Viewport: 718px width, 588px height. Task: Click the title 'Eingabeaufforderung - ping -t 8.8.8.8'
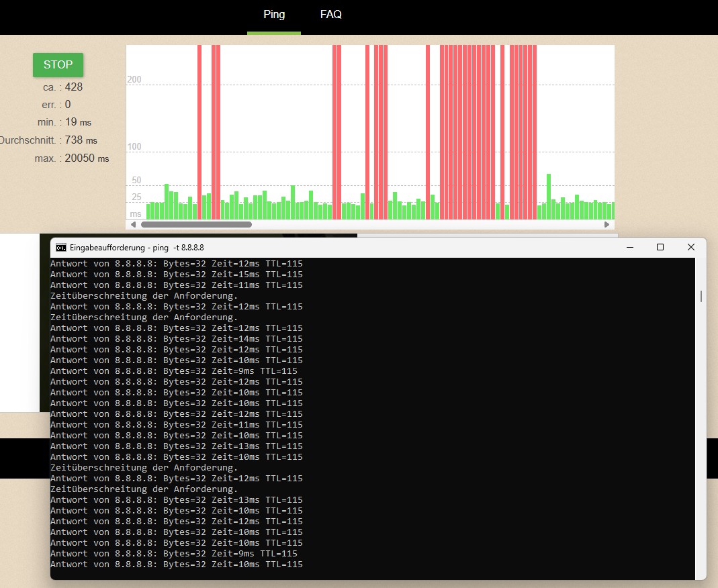pos(137,248)
